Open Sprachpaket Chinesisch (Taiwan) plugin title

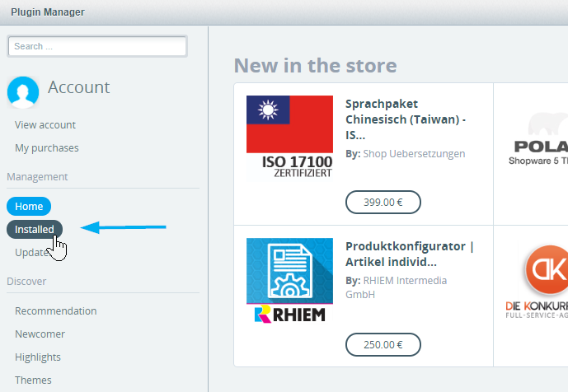pos(406,119)
